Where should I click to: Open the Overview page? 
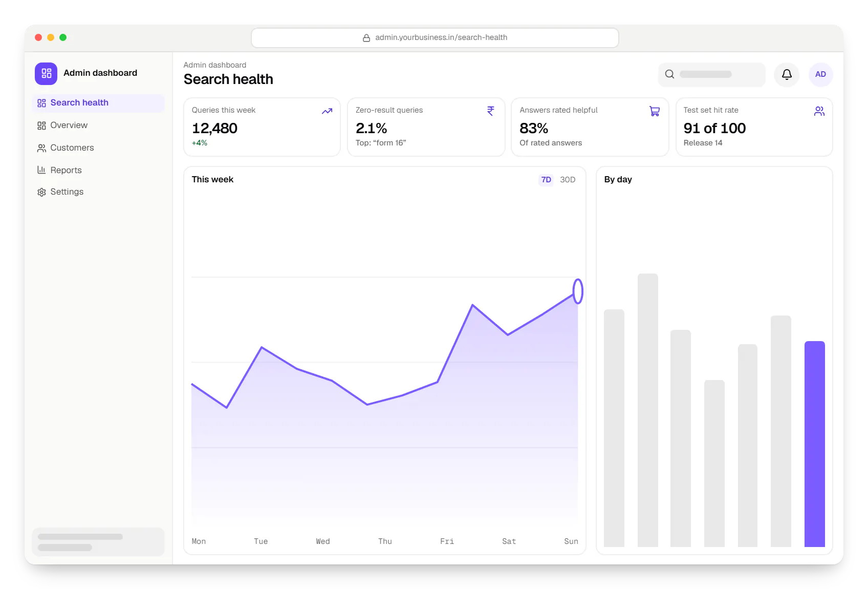click(98, 125)
